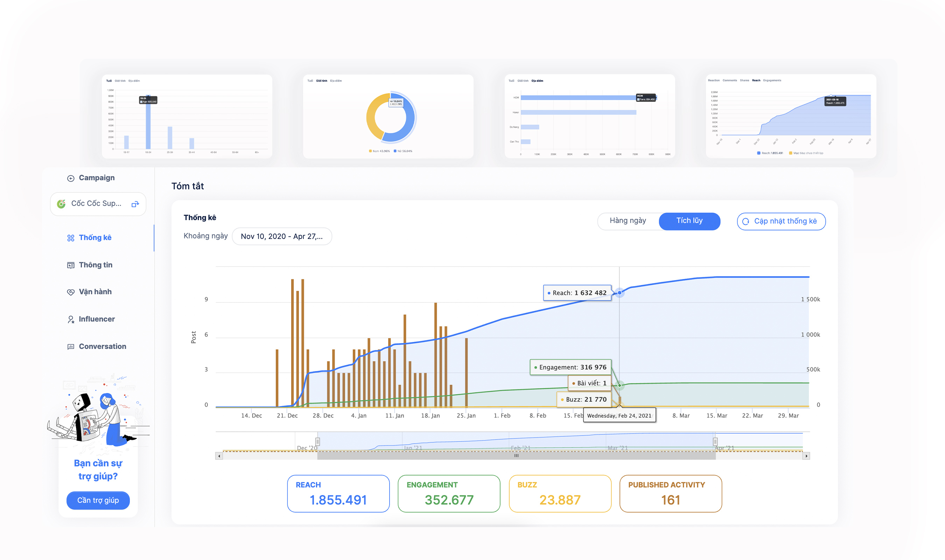Click the right arrow of the chart navigator scrollbar
Viewport: 945px width, 560px height.
tap(806, 456)
